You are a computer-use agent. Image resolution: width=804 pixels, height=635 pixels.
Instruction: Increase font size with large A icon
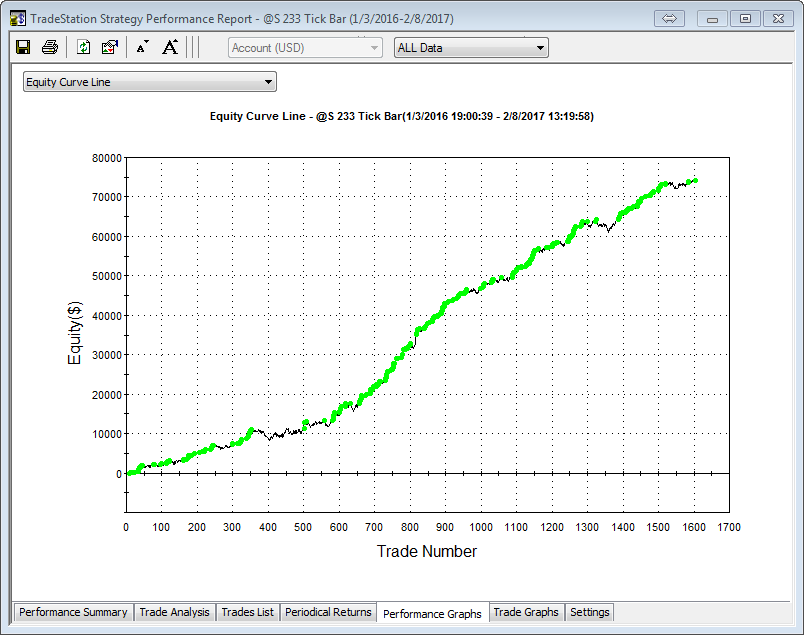[x=170, y=47]
